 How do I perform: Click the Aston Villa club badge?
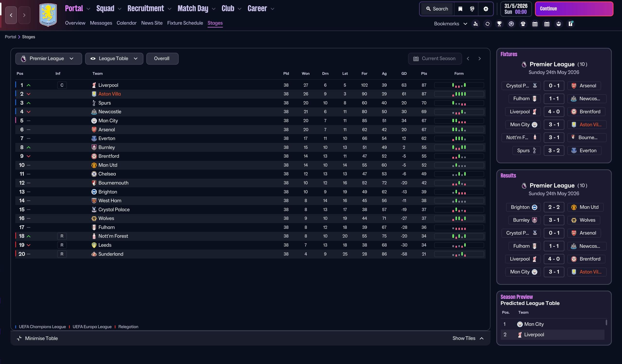pyautogui.click(x=48, y=15)
